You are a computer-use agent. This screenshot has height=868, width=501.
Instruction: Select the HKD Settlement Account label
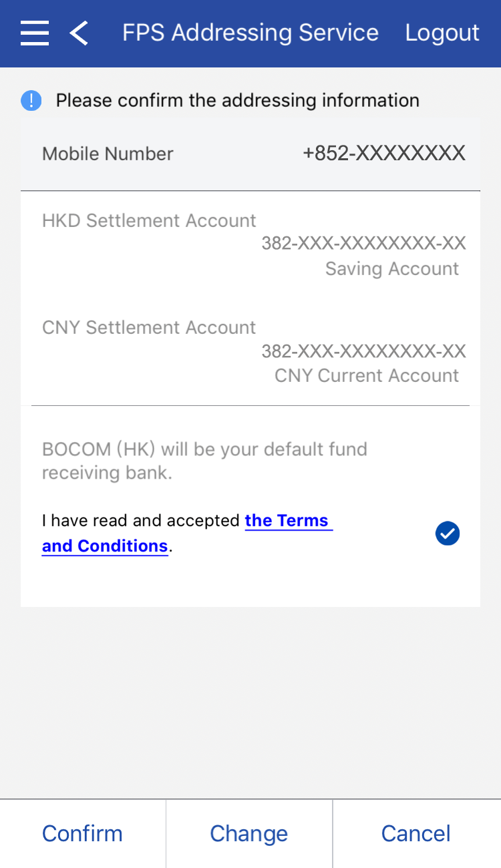coord(149,221)
